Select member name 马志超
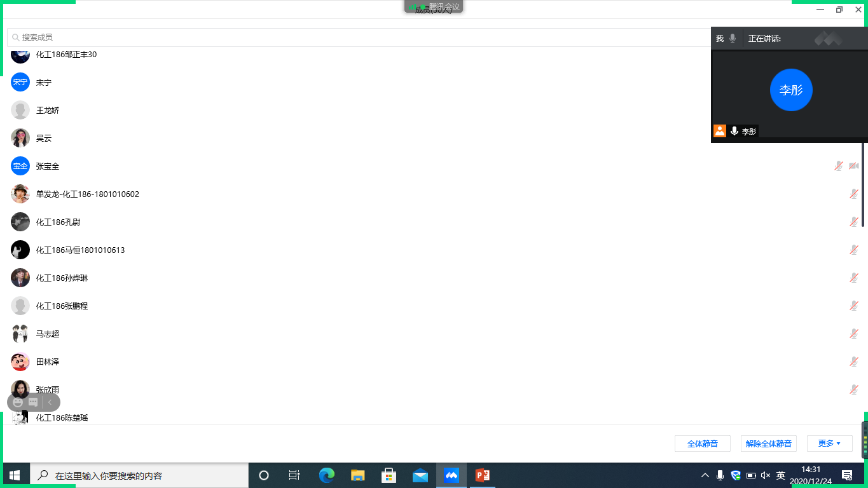This screenshot has height=488, width=868. click(x=48, y=334)
